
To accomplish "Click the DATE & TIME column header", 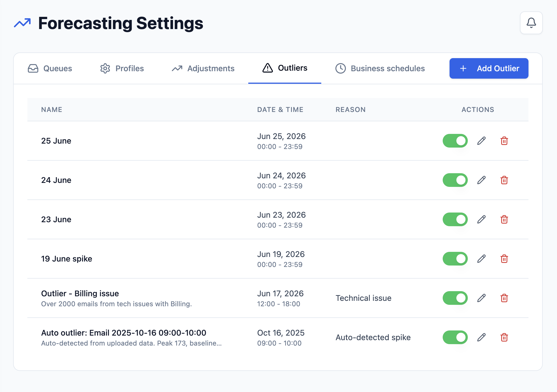I will [280, 110].
